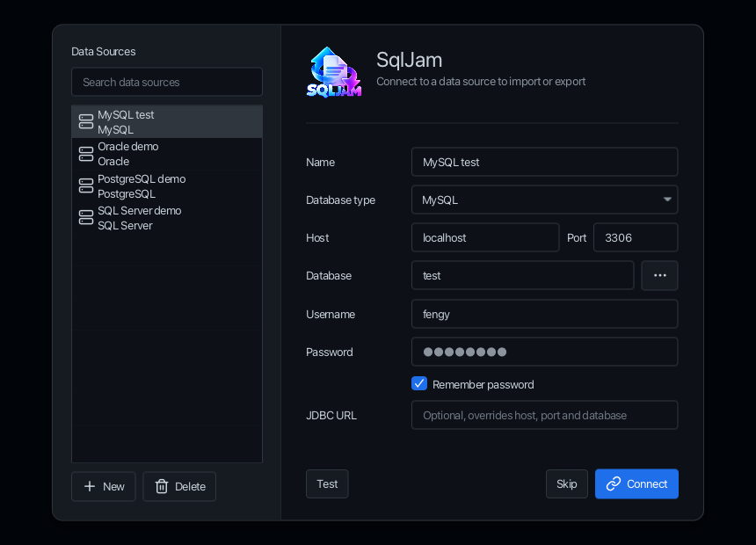Uncheck the Remember password checkbox

coord(419,383)
